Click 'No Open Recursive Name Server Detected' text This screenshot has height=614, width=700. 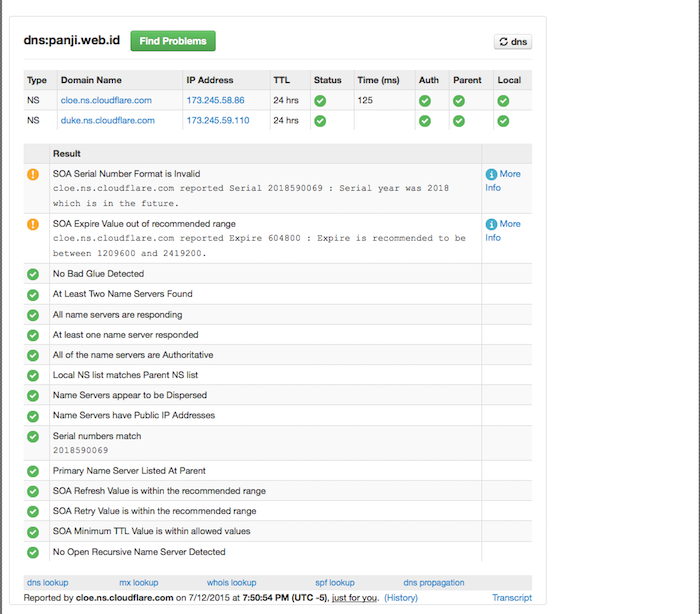click(139, 552)
